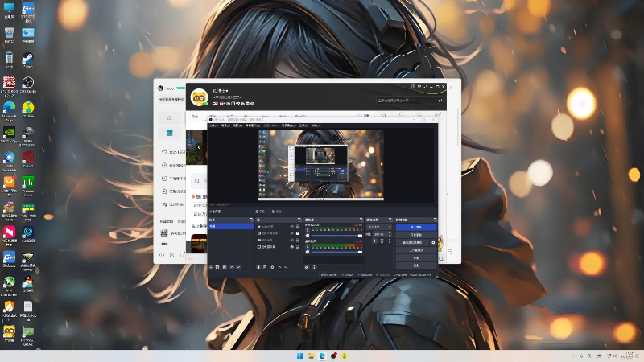Toggle visibility of the third source row

click(292, 240)
